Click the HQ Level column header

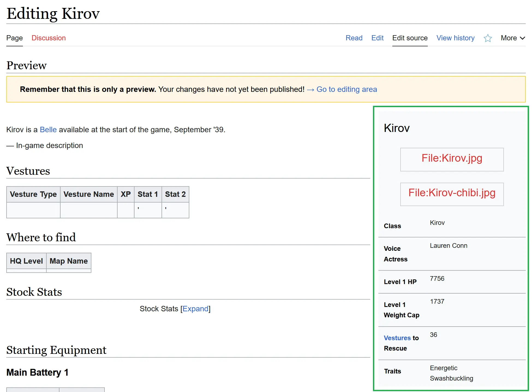(x=26, y=261)
